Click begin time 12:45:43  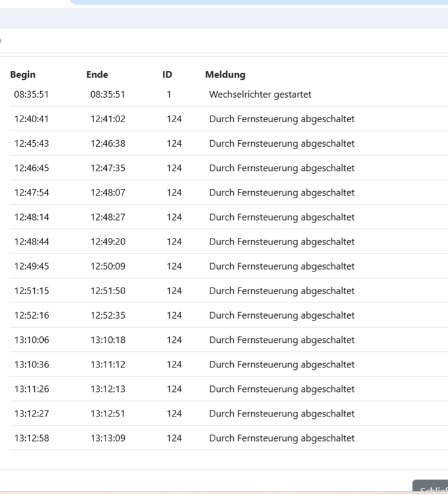(32, 144)
